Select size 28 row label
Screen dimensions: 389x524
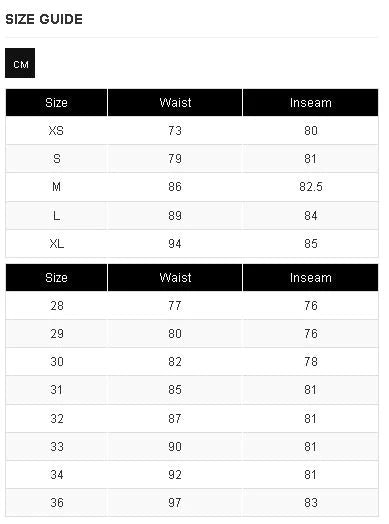tap(57, 305)
